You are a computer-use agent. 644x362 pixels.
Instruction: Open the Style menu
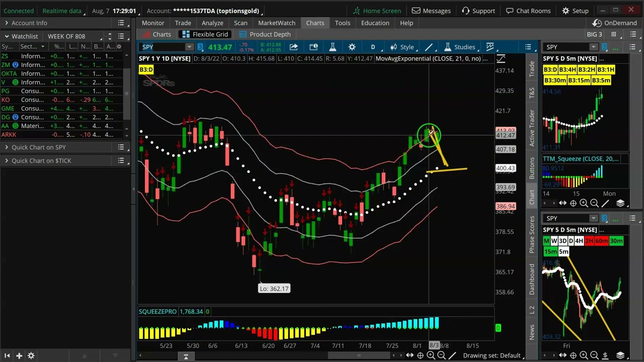tap(402, 47)
